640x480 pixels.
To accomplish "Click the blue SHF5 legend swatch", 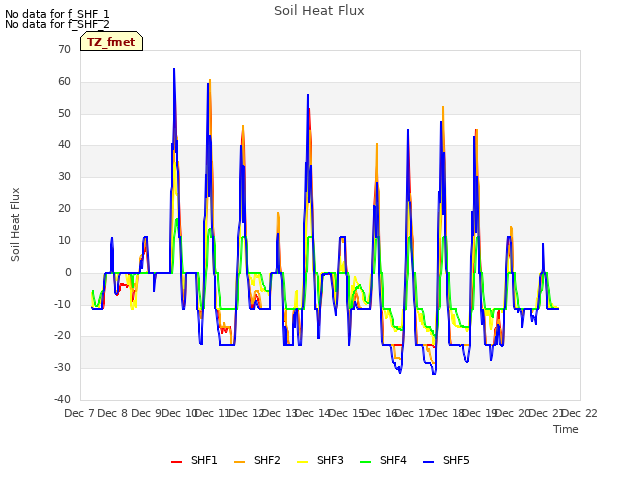I will (429, 462).
